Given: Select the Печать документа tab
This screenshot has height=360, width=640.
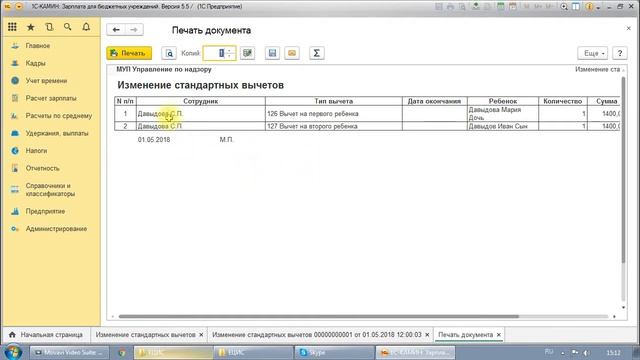Looking at the screenshot, I should point(465,335).
